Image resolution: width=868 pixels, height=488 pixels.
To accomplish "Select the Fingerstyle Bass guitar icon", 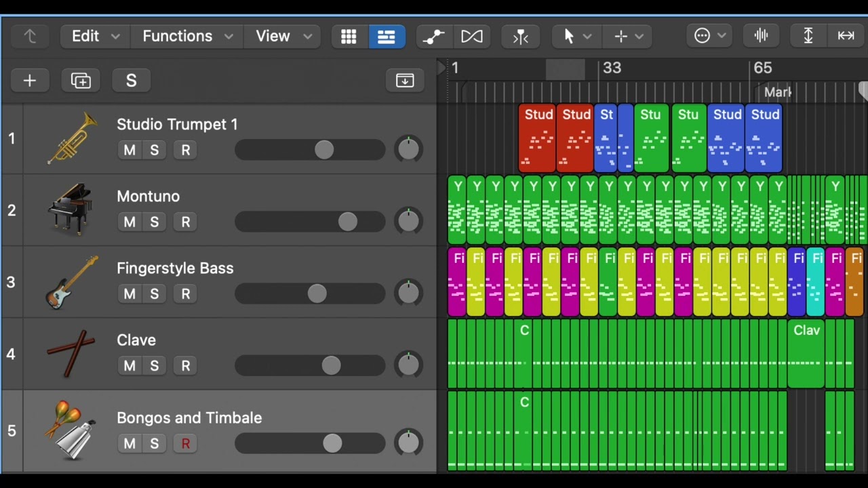I will 72,281.
